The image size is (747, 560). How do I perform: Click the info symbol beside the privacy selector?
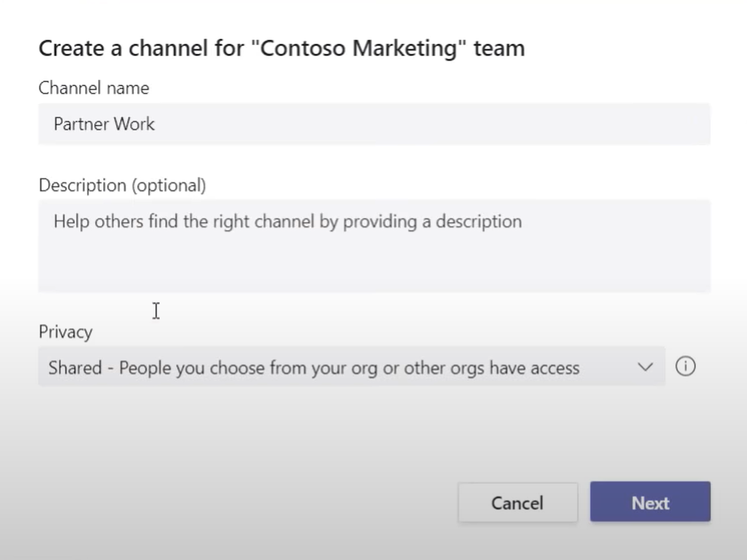(x=685, y=367)
